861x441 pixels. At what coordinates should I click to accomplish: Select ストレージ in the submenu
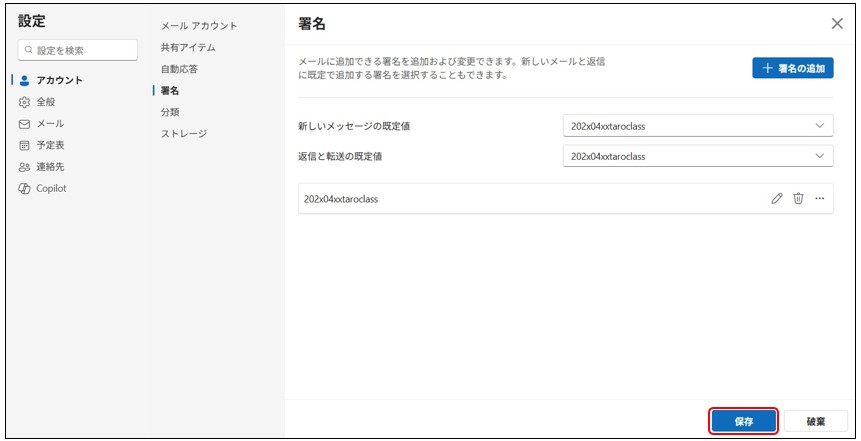184,134
